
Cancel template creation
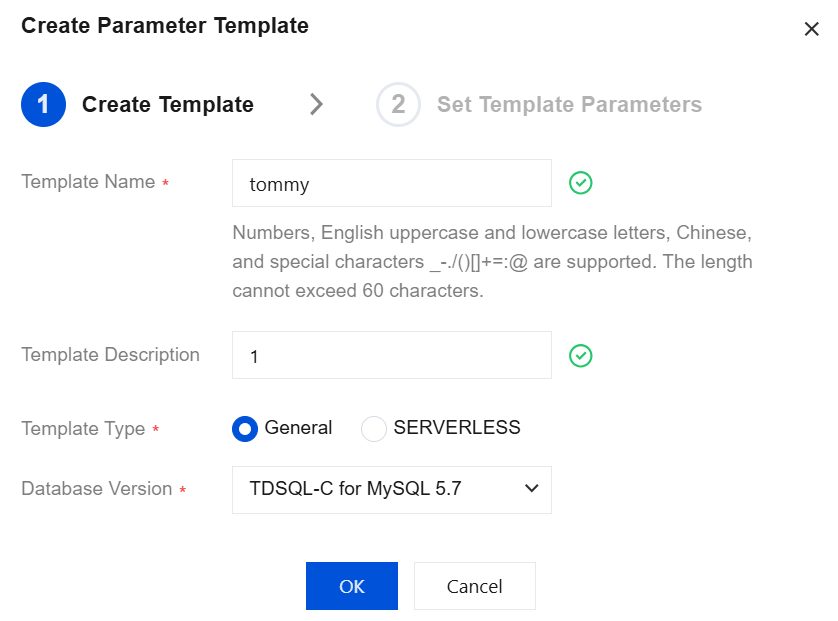(474, 586)
